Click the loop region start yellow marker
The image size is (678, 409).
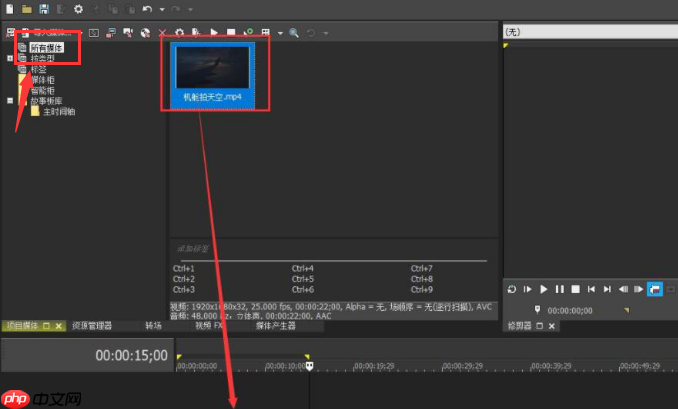coord(179,357)
